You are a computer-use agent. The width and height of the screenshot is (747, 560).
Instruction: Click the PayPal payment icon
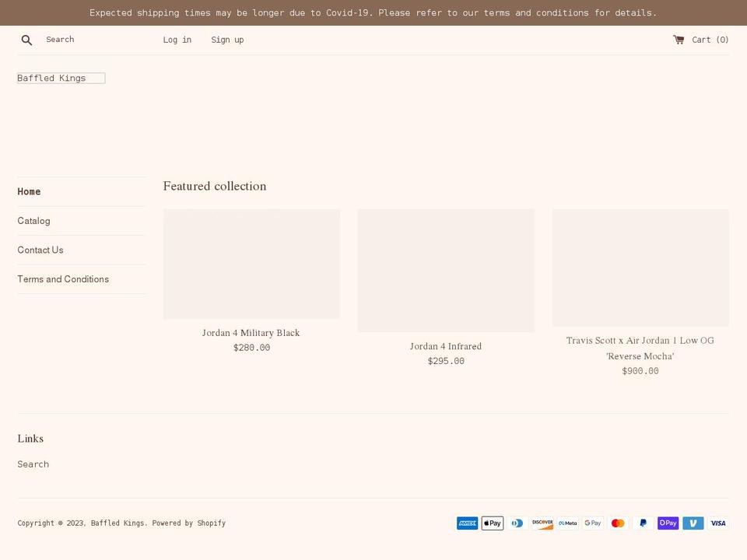(643, 523)
